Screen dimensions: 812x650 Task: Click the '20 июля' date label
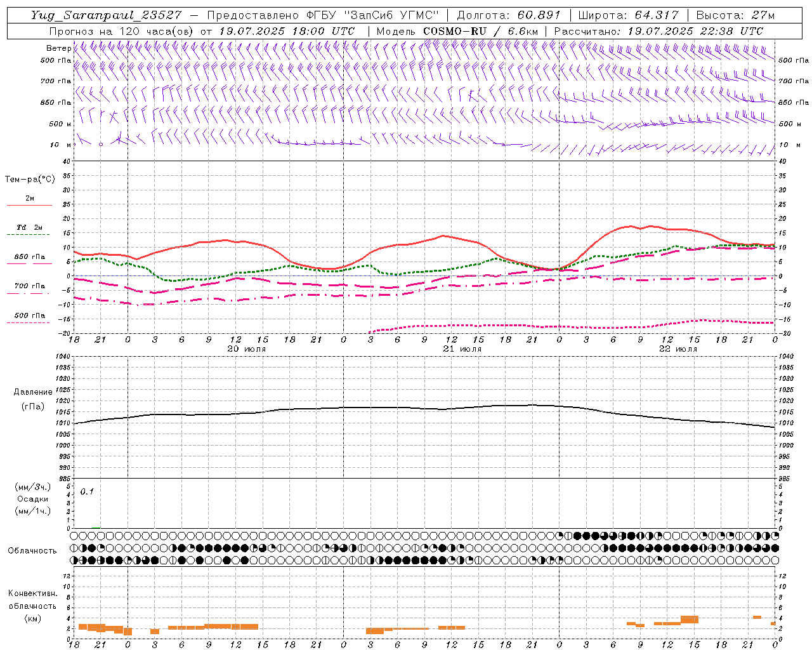tap(246, 349)
